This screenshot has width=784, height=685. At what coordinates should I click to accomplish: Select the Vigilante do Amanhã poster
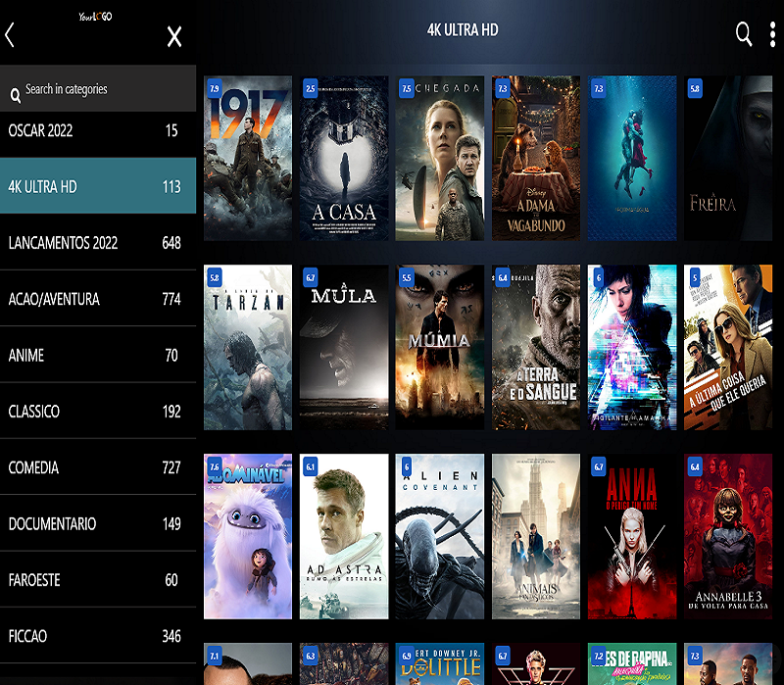click(632, 347)
